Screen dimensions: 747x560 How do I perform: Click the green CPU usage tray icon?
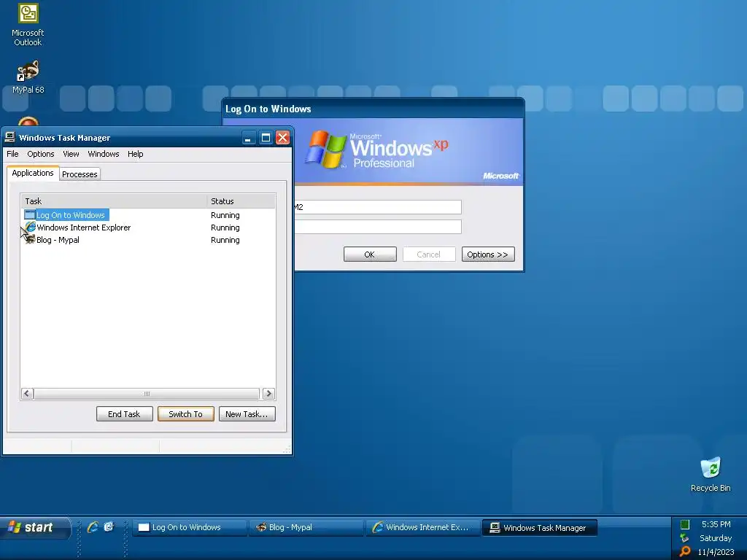(x=685, y=524)
